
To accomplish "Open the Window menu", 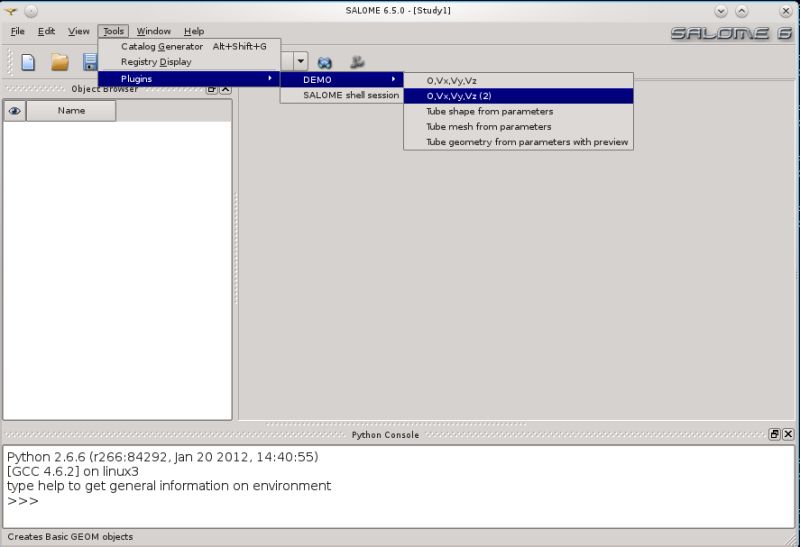I will click(153, 31).
